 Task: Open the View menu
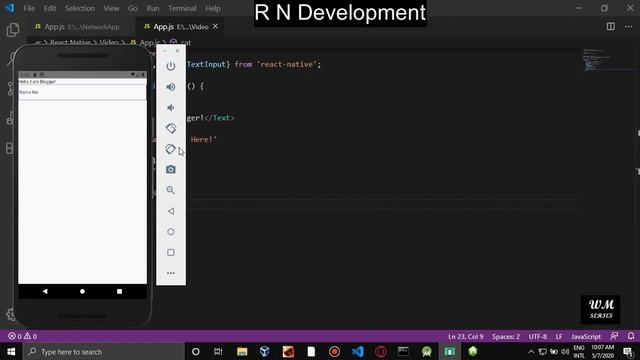click(x=111, y=8)
